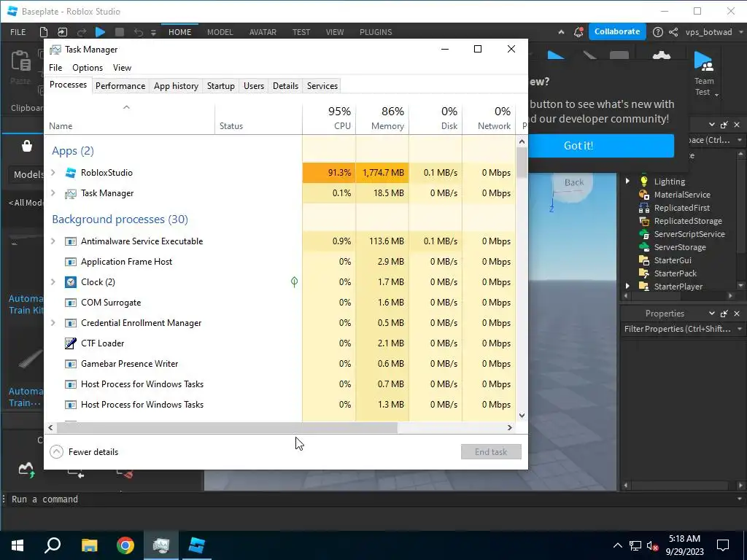This screenshot has height=560, width=747.
Task: Click the help question mark icon
Action: click(657, 32)
